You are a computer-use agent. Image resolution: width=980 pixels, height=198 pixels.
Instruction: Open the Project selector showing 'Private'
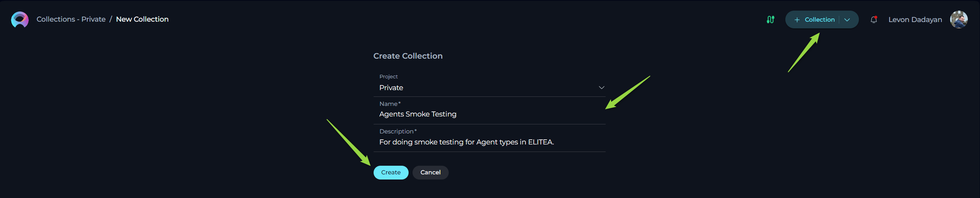click(488, 87)
